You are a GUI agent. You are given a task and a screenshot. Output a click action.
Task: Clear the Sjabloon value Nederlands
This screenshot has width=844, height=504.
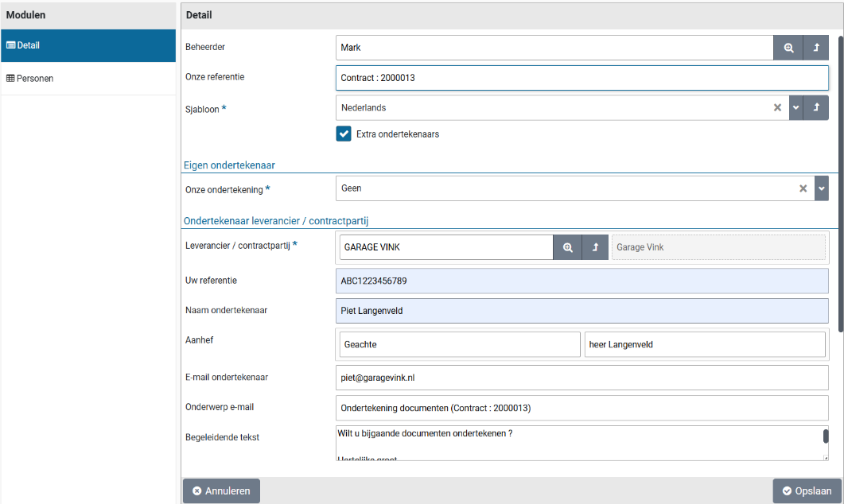(778, 108)
